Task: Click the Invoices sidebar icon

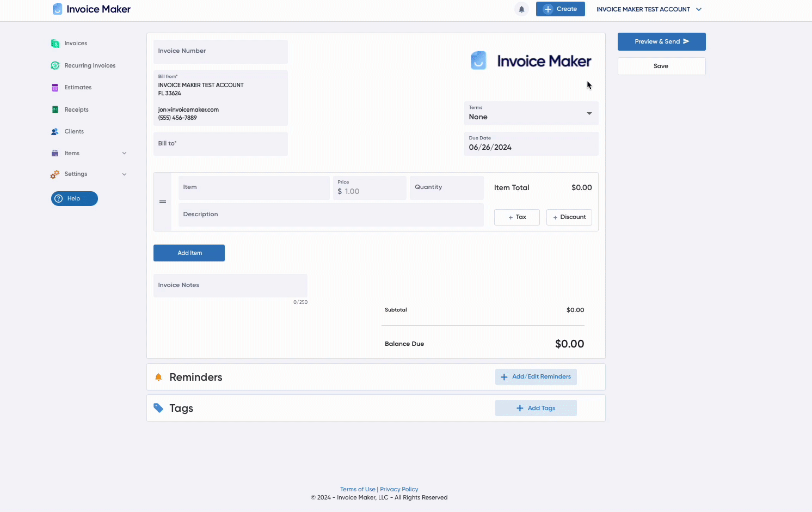Action: point(55,44)
